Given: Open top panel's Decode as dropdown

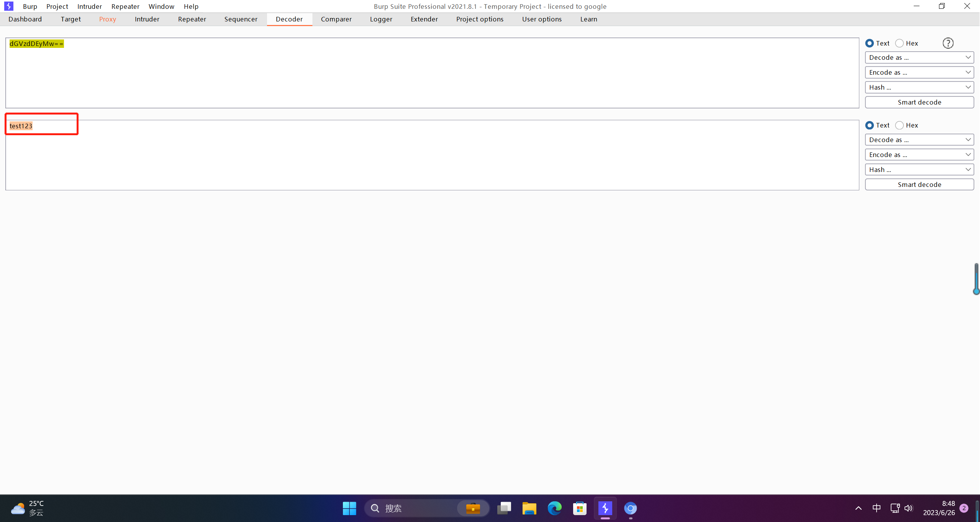Looking at the screenshot, I should click(x=919, y=57).
